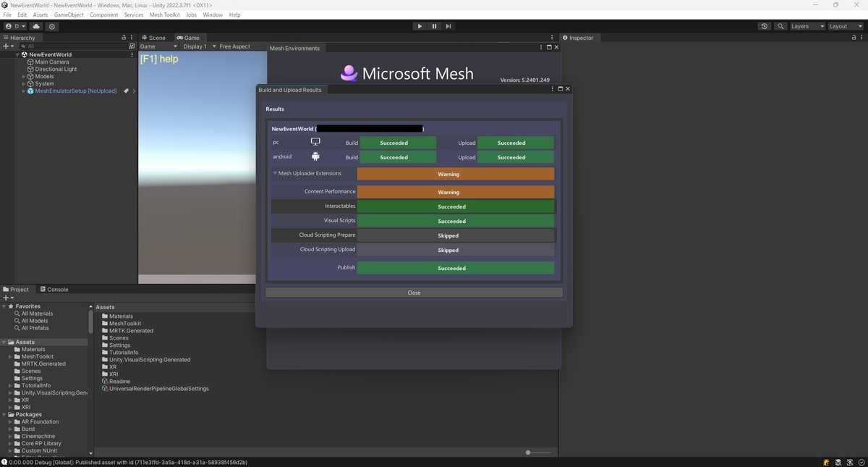The width and height of the screenshot is (868, 467).
Task: Focus the Hierarchy search field
Action: (72, 46)
